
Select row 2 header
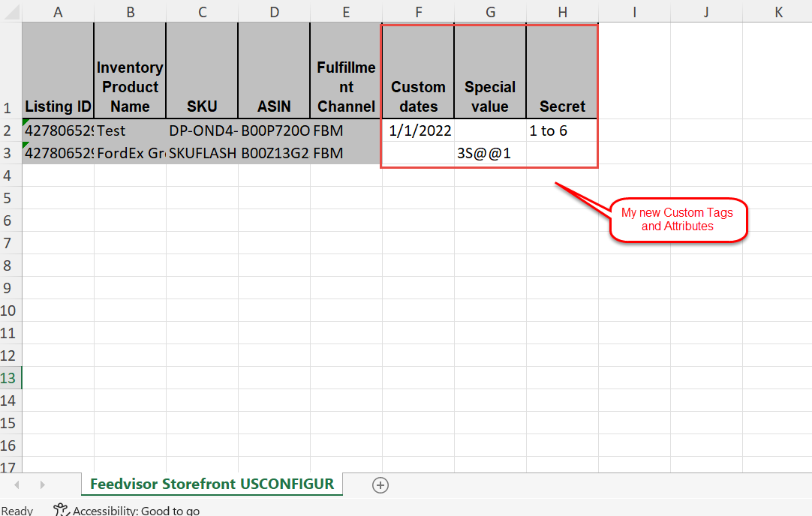(11, 130)
